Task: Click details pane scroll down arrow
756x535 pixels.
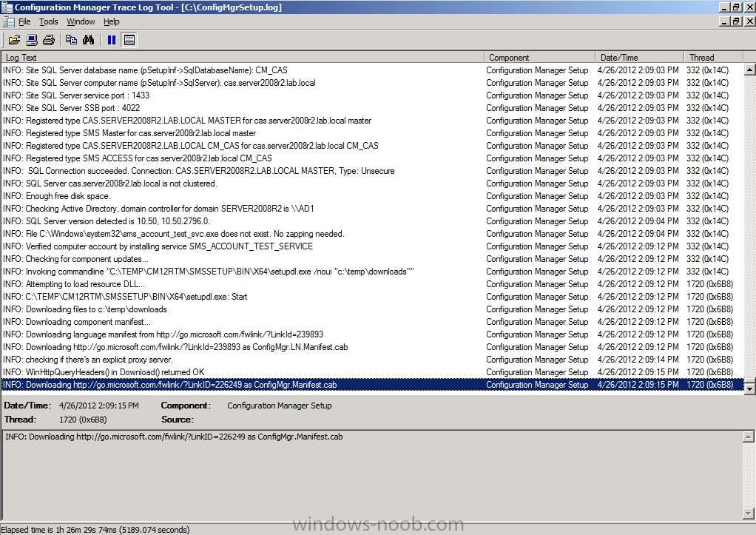Action: [x=749, y=513]
